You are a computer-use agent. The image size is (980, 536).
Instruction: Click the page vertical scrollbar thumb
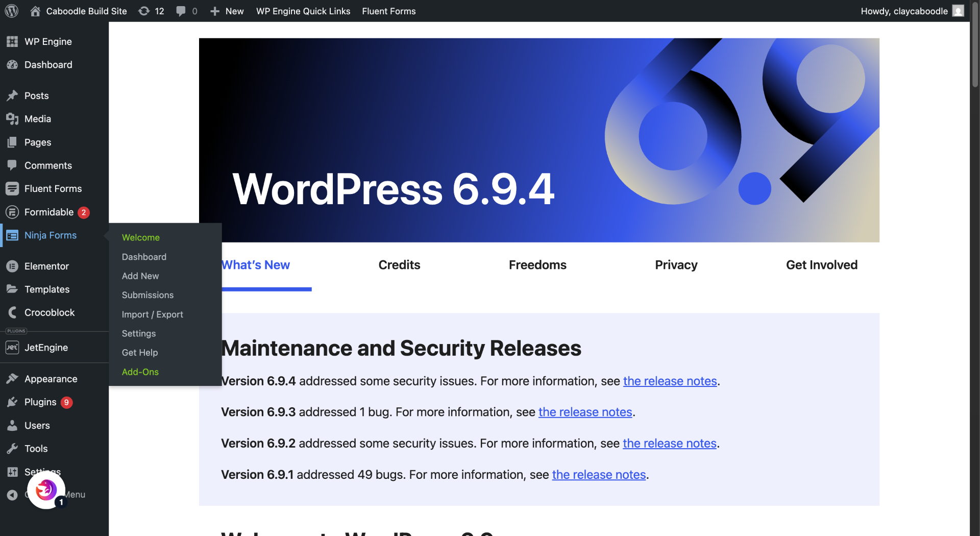coord(975,46)
